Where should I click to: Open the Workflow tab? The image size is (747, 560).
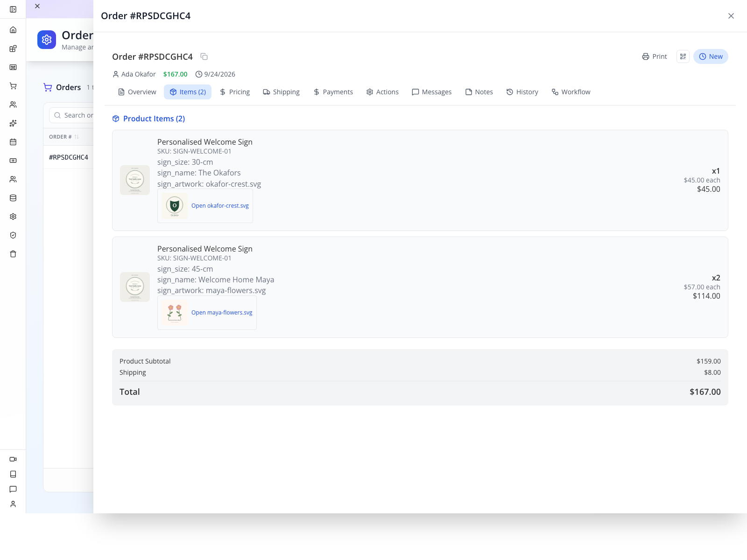[x=571, y=92]
